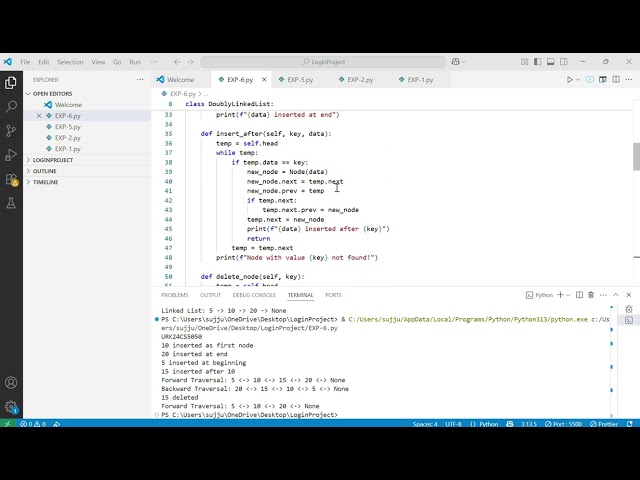The height and width of the screenshot is (480, 640).
Task: Show more menu items ellipsis
Action: click(154, 62)
